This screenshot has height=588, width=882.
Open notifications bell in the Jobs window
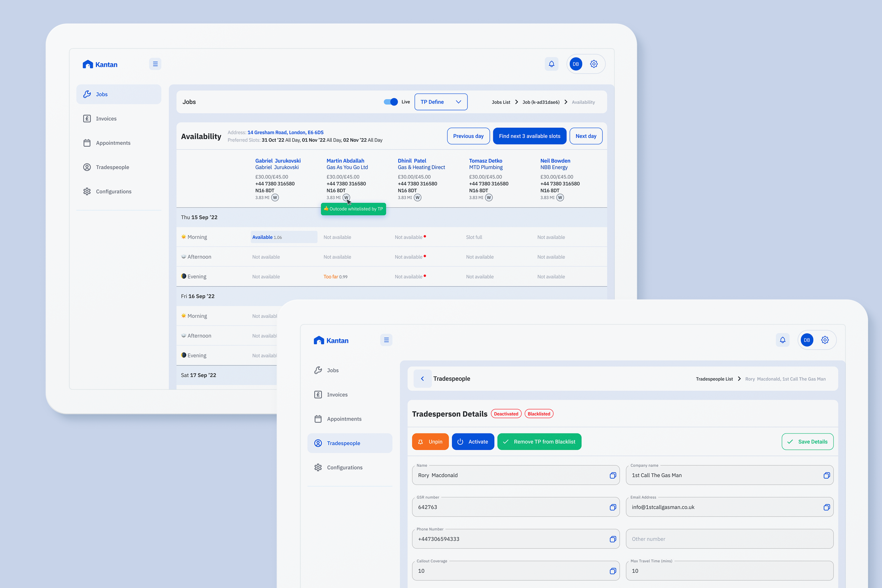(x=552, y=64)
